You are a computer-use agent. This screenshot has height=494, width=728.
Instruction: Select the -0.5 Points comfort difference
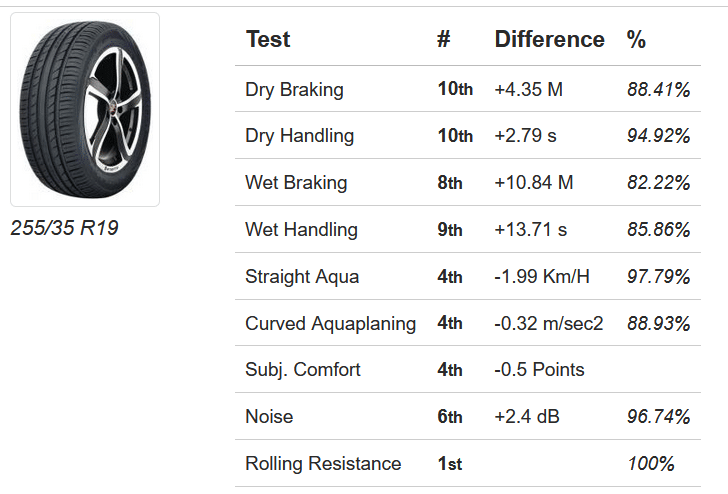[539, 370]
